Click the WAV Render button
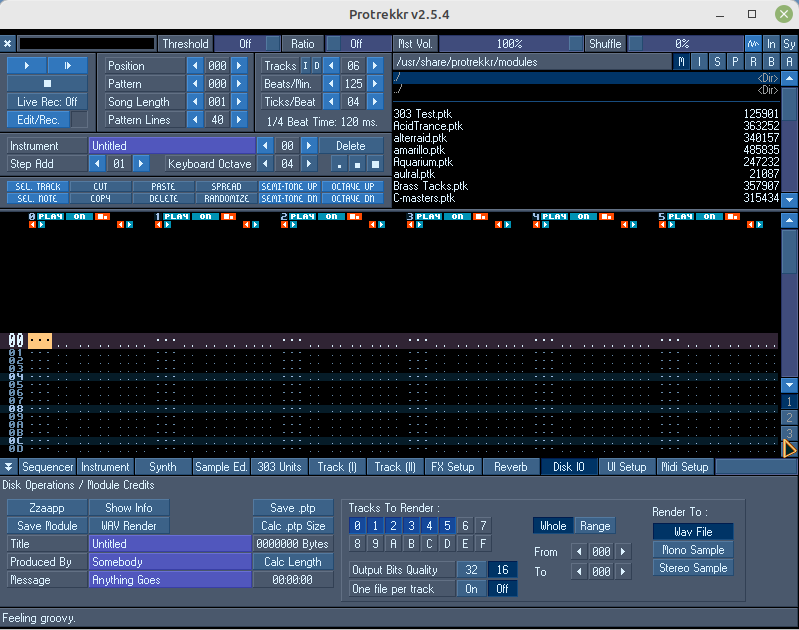The image size is (799, 630). pyautogui.click(x=129, y=526)
